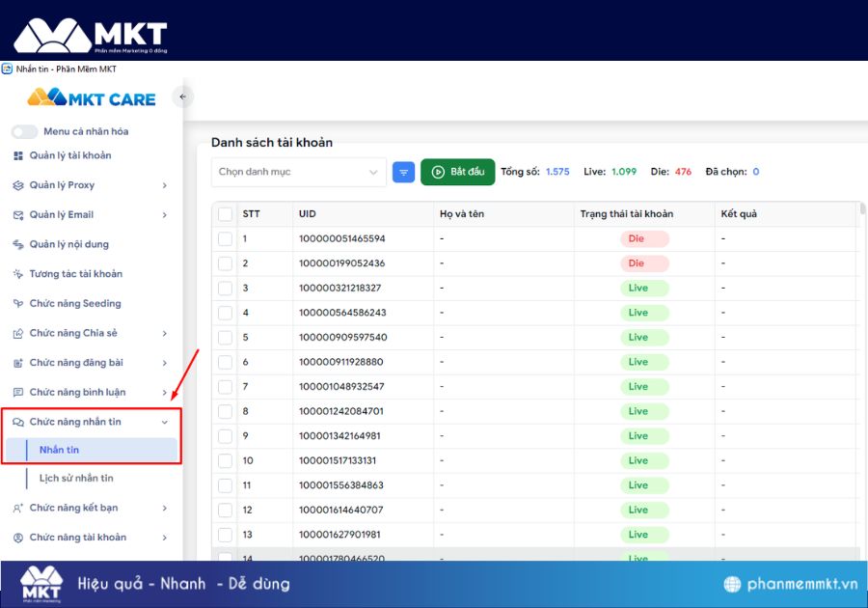This screenshot has height=608, width=868.
Task: Click the Quản lý Proxy layers icon
Action: [x=18, y=185]
